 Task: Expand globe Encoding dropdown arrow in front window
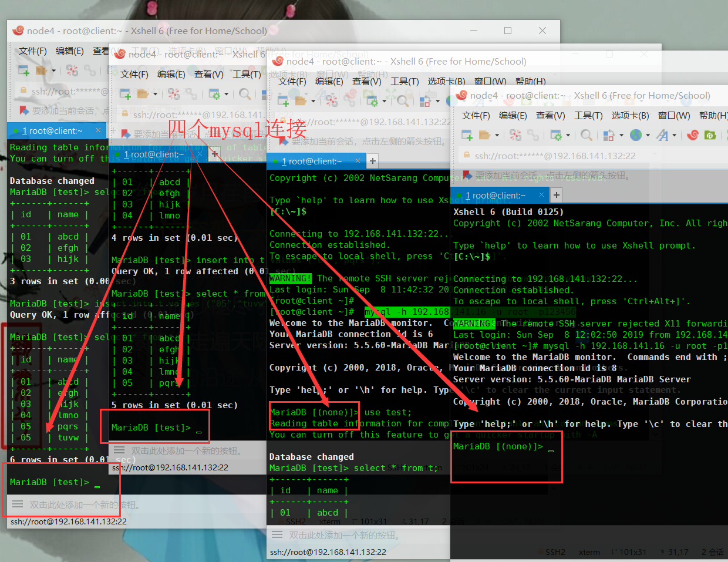[x=648, y=136]
